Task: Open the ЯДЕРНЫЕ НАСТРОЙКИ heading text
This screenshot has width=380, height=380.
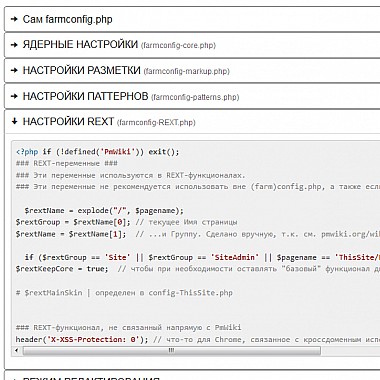Action: pos(80,44)
